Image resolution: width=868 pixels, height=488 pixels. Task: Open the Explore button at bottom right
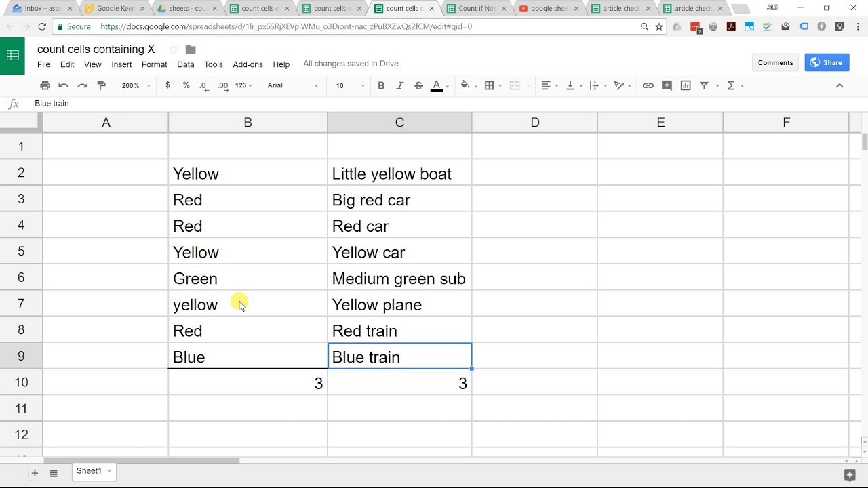point(849,474)
